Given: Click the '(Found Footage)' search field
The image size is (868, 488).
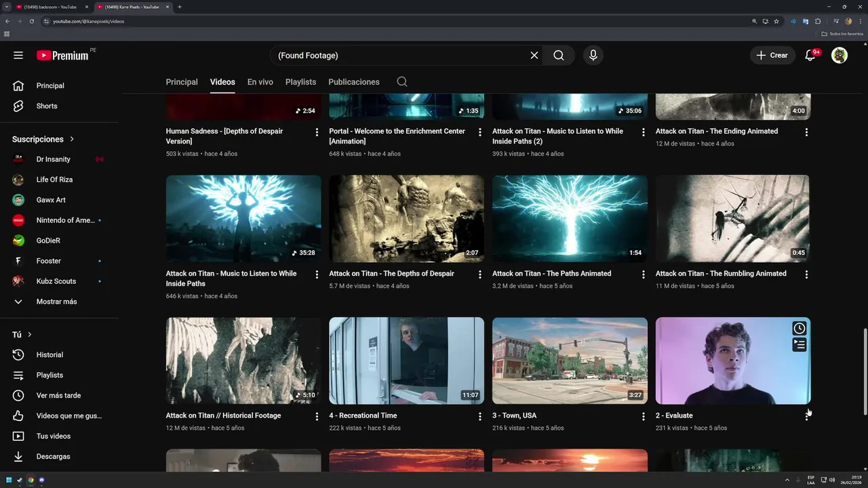Looking at the screenshot, I should coord(400,56).
